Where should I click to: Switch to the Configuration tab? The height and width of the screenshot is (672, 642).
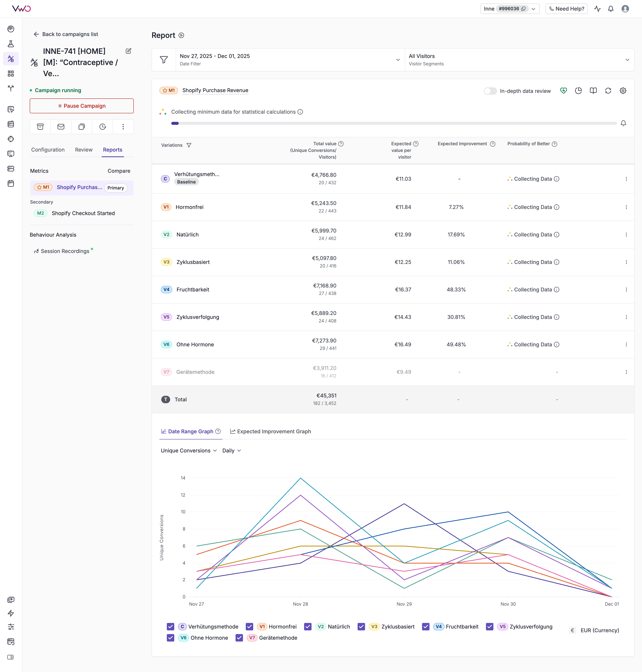pos(48,150)
